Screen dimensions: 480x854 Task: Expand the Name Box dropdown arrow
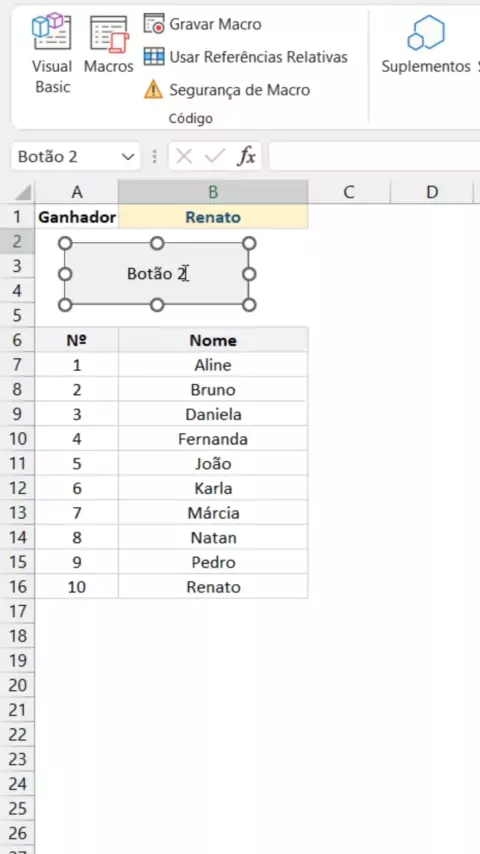(x=128, y=157)
